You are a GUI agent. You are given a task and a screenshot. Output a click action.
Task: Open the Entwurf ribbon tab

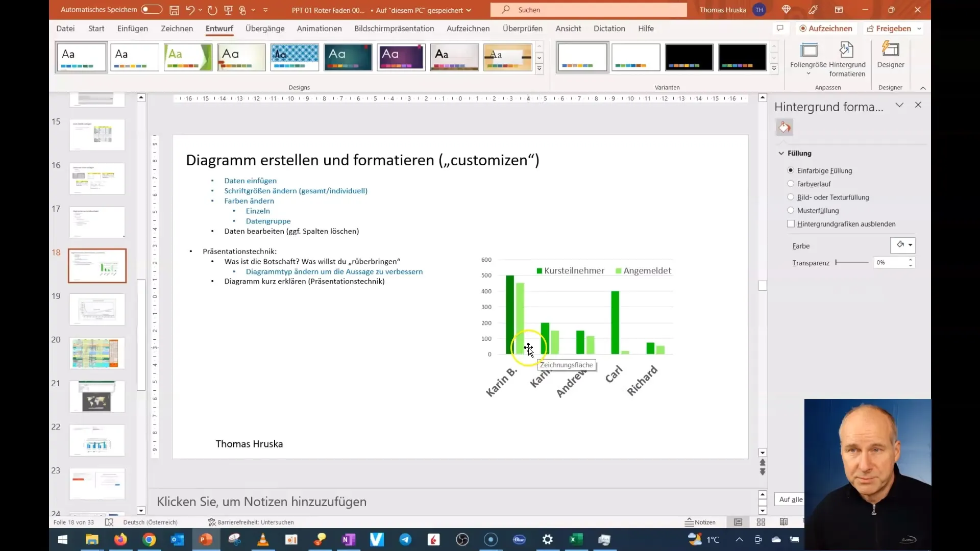219,28
